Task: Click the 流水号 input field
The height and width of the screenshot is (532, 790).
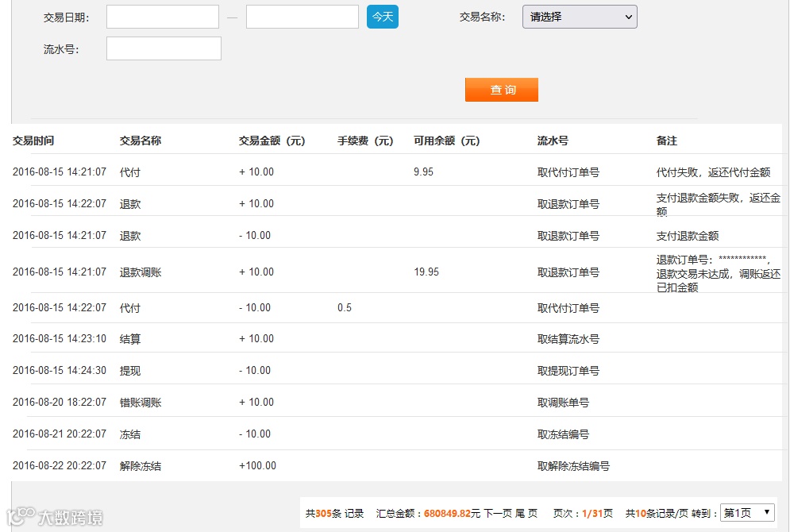Action: [x=164, y=48]
